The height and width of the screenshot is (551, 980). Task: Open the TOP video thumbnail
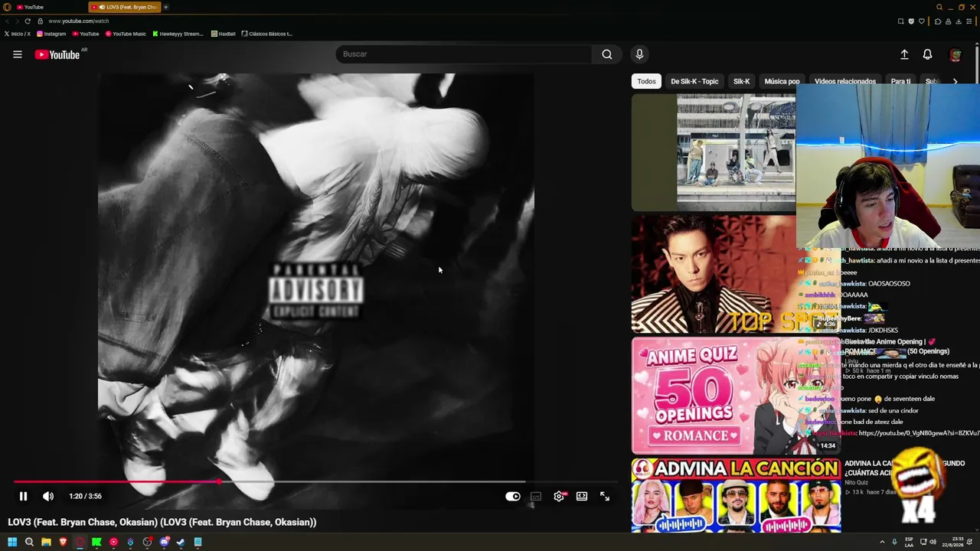coord(714,274)
